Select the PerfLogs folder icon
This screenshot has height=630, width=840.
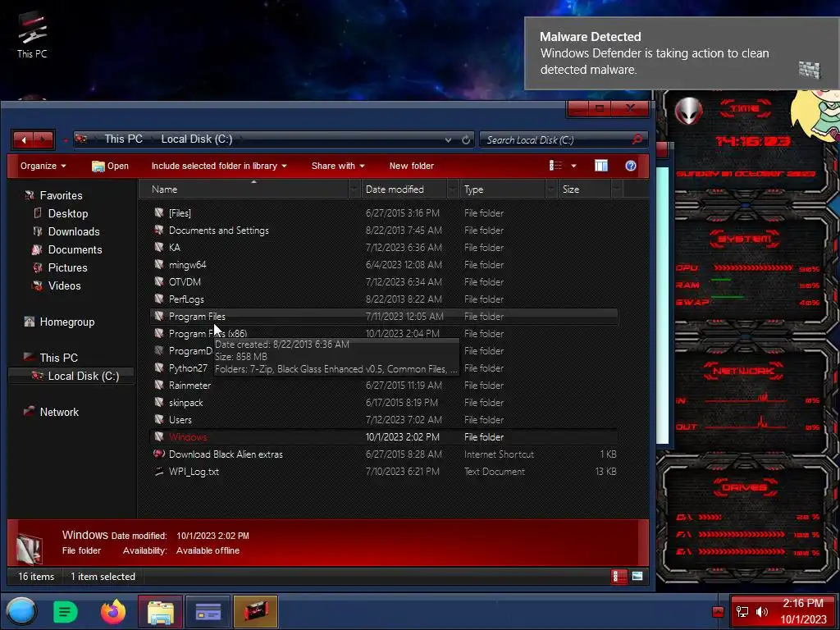pos(158,299)
